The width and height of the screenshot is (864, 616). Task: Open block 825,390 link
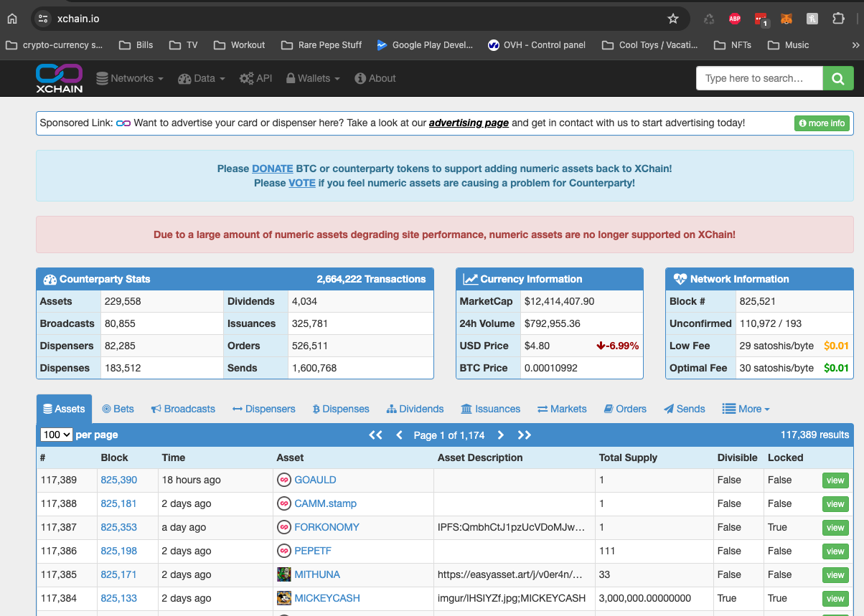pos(118,480)
